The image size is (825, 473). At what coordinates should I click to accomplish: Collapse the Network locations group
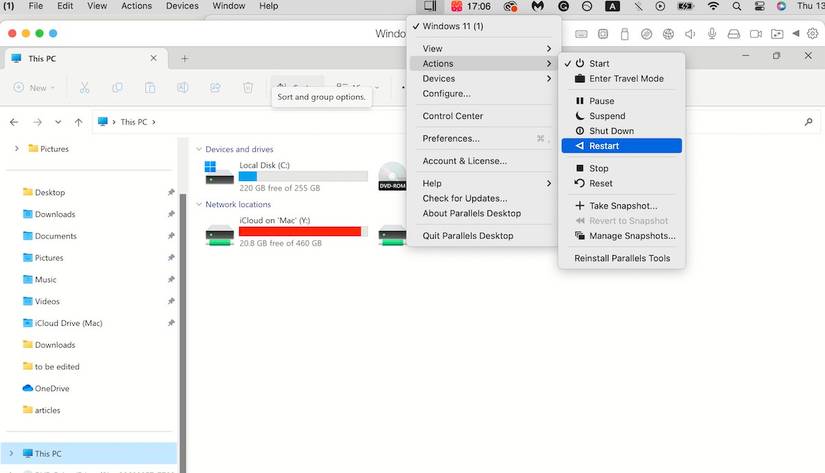tap(199, 205)
